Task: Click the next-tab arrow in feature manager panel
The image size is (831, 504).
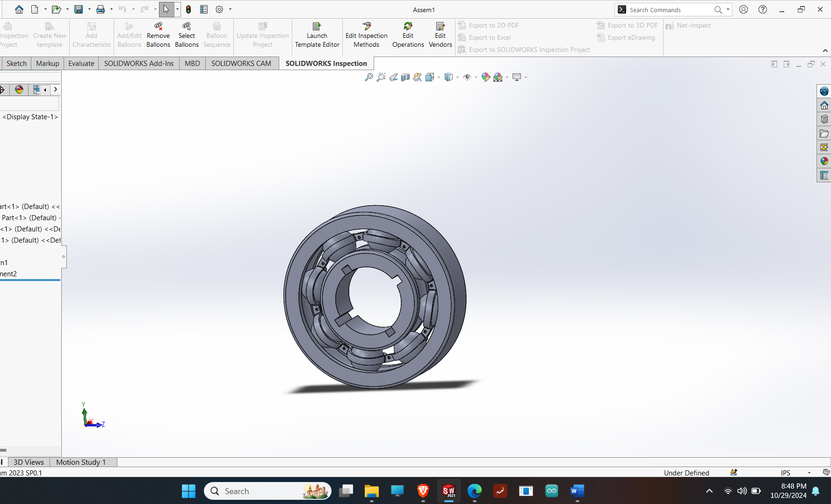Action: 56,89
